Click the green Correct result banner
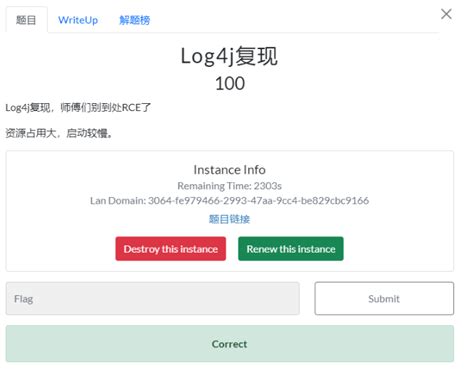Viewport: 474px width, 370px height. (230, 344)
